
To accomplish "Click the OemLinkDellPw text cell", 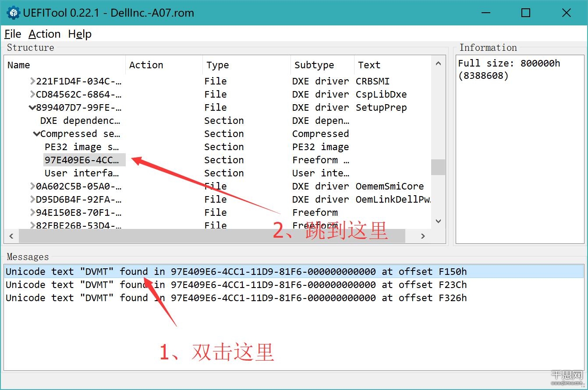I will click(x=393, y=199).
